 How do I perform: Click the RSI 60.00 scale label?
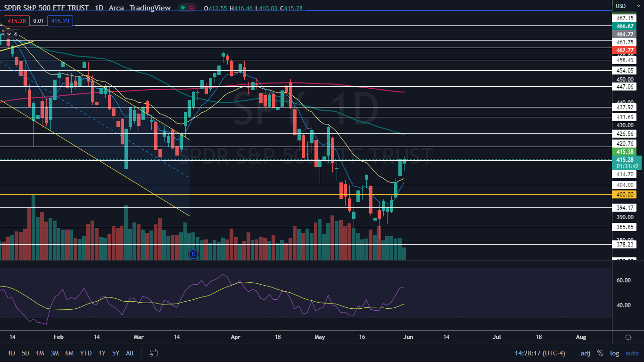pos(624,280)
